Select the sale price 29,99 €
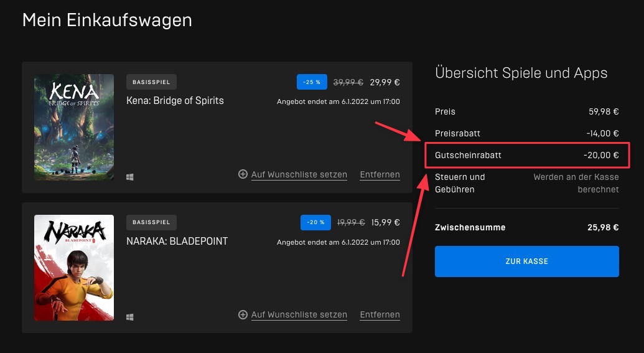Screen dimensions: 644x353 [x=385, y=82]
